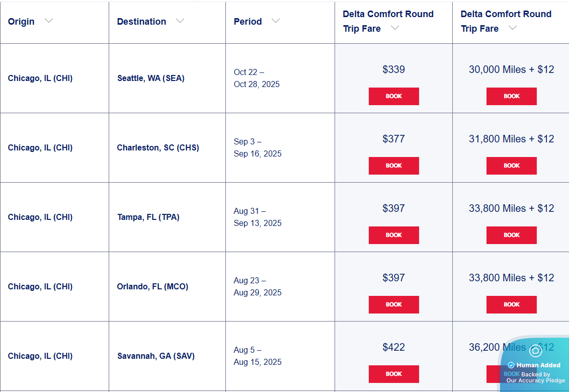Book the Tampa 33,800 Miles fare
569x392 pixels.
(512, 235)
